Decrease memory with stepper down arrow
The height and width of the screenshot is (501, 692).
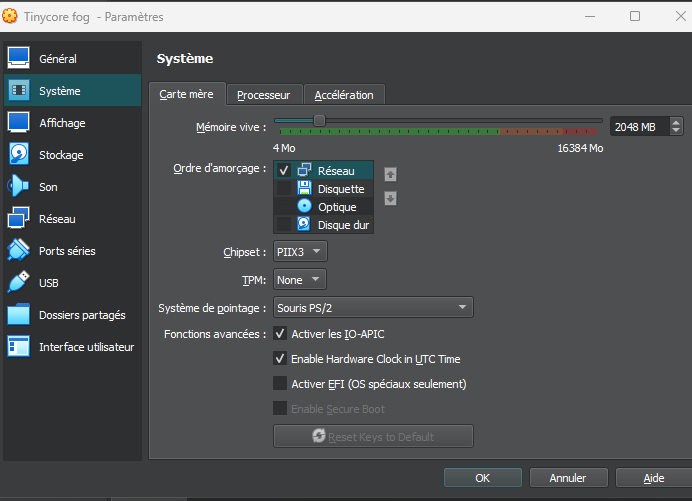[676, 131]
